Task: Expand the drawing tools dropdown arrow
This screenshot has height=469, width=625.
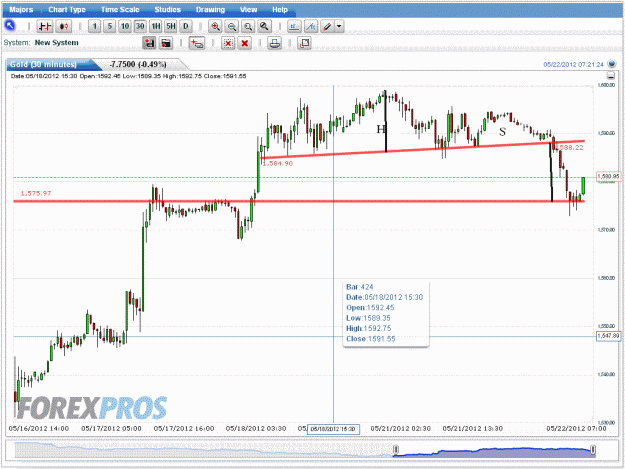Action: (x=339, y=27)
